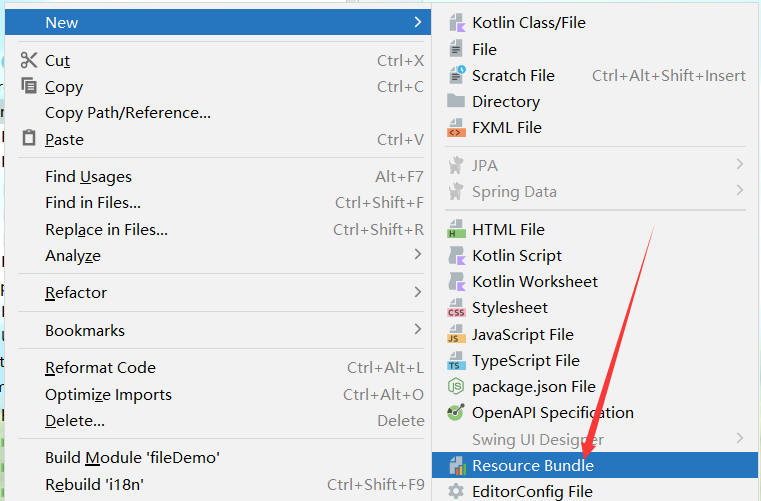Choose Optimize Imports entry
Image resolution: width=761 pixels, height=501 pixels.
coord(108,394)
